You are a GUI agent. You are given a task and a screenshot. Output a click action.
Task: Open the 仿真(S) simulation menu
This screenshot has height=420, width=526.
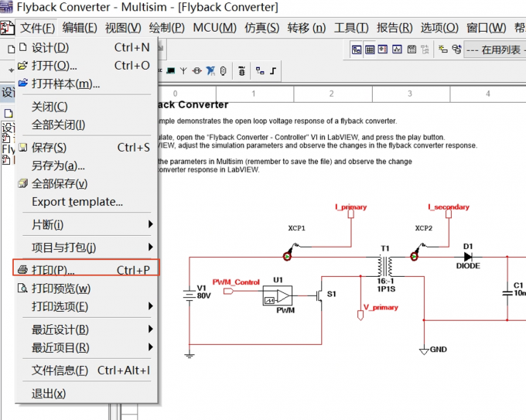tap(261, 28)
